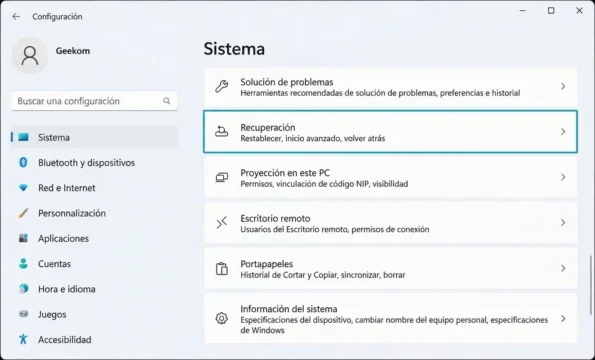Expand Solución de problemas chevron
595x360 pixels.
(563, 86)
